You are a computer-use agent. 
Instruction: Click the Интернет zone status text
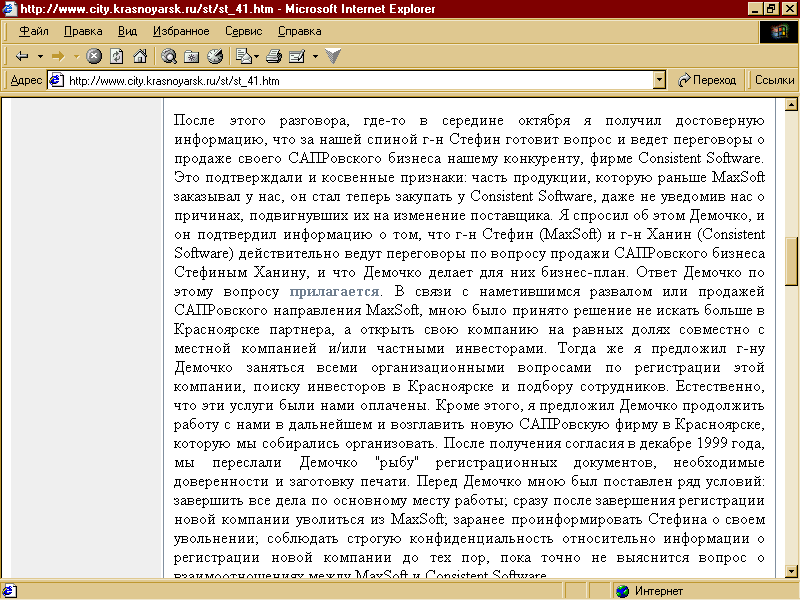pos(659,591)
